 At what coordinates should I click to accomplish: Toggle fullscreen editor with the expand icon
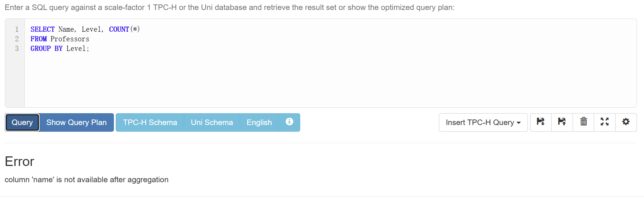(604, 122)
